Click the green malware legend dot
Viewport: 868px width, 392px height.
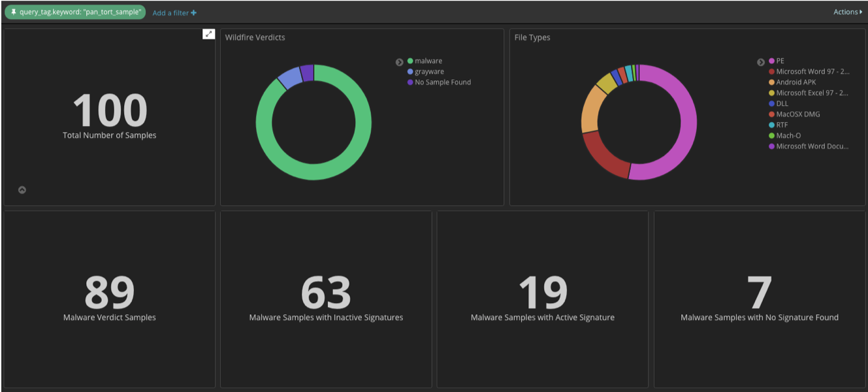click(410, 61)
